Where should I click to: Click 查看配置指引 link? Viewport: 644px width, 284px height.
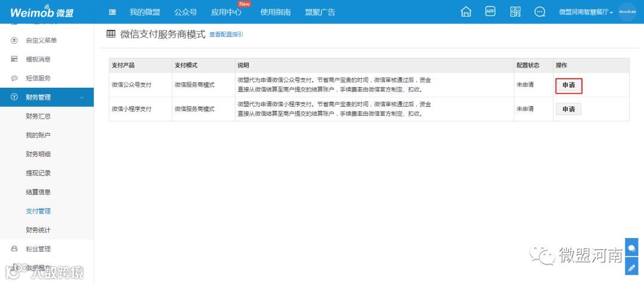click(227, 35)
